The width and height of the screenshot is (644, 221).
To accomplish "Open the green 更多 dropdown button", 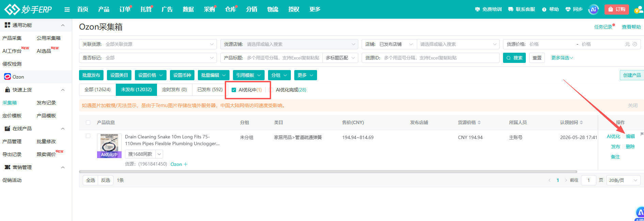I will (305, 75).
